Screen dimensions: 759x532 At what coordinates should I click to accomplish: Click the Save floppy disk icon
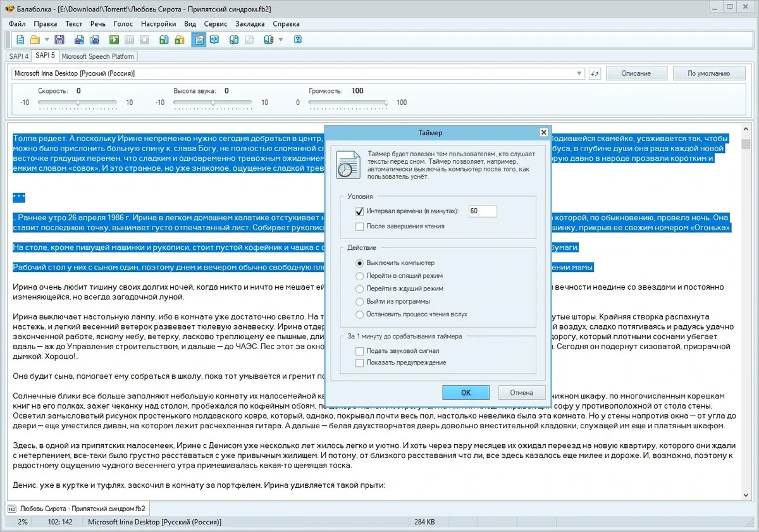coord(59,40)
